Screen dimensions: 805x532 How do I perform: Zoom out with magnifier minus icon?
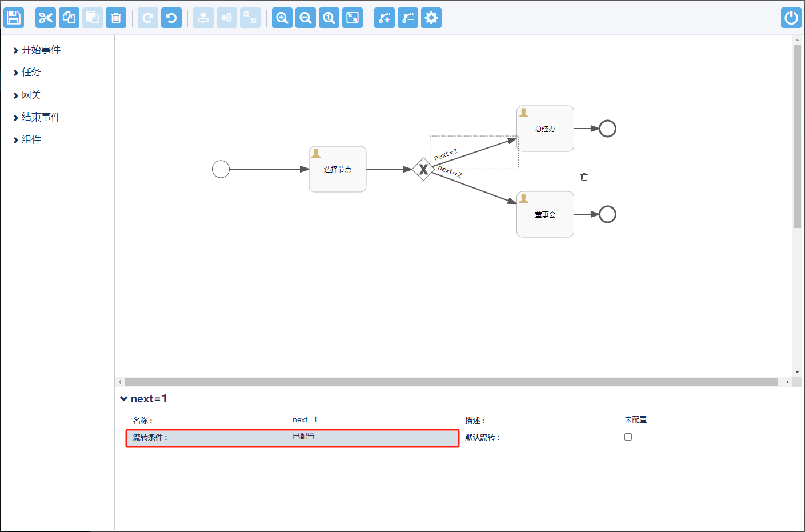tap(306, 18)
